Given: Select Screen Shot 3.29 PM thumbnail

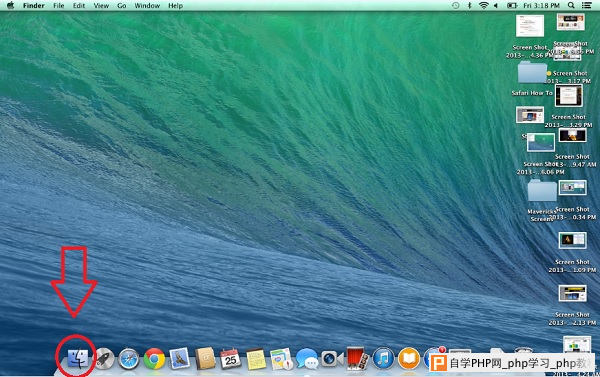Looking at the screenshot, I should (x=569, y=95).
